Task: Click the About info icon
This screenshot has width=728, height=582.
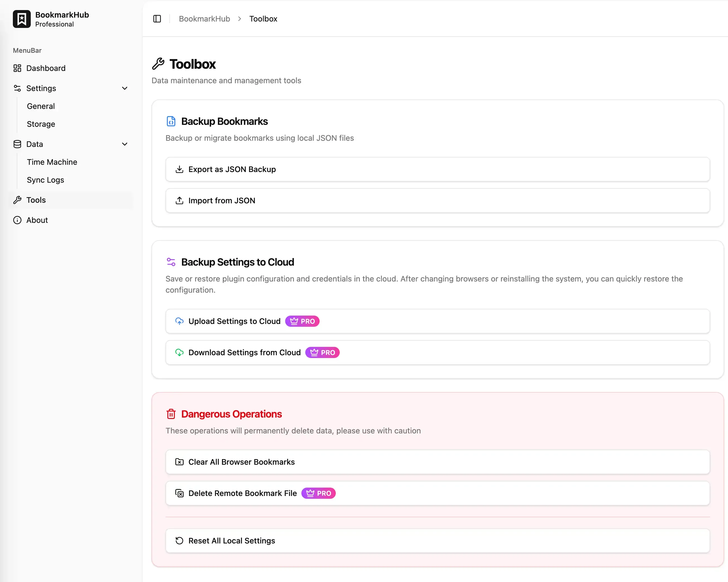Action: click(17, 220)
